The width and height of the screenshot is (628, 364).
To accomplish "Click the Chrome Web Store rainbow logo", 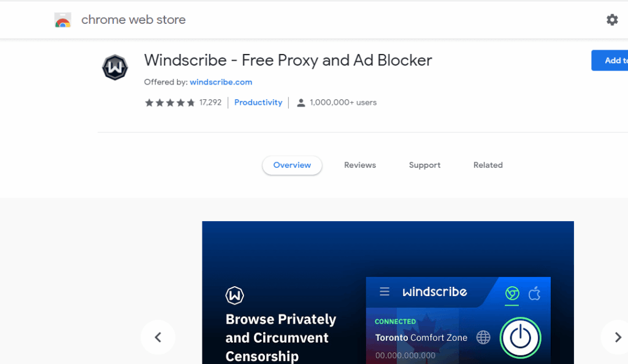I will point(63,20).
